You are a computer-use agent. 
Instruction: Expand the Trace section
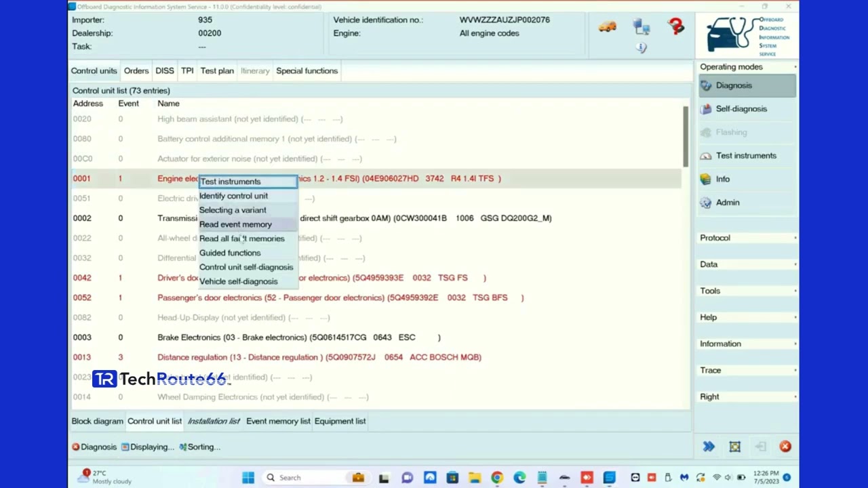pos(747,370)
